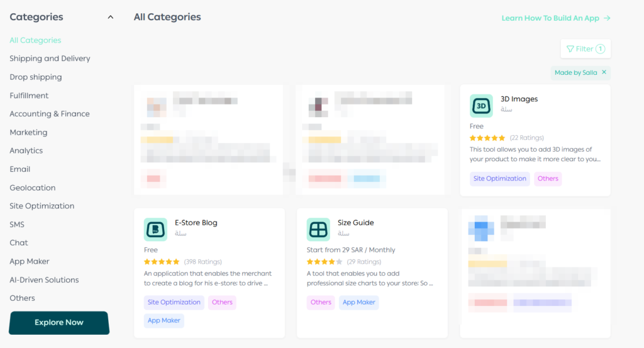
Task: Click the star rating of Size Guide
Action: 325,262
